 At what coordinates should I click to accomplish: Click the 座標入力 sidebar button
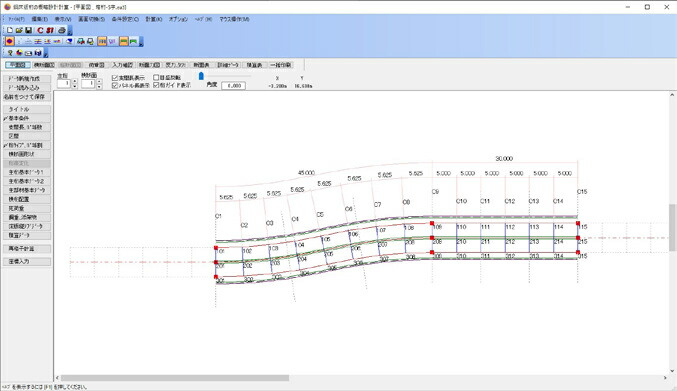click(27, 262)
